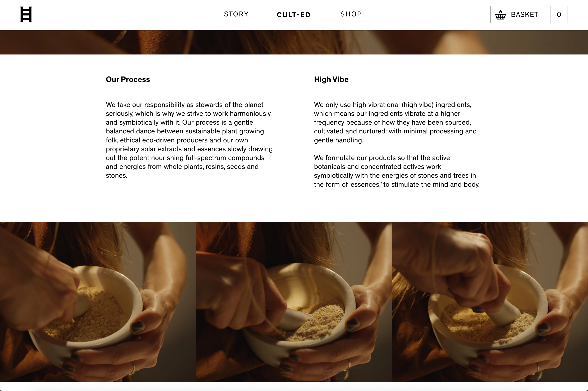Image resolution: width=588 pixels, height=391 pixels.
Task: Click the active botanicals formulation paragraph
Action: click(397, 171)
